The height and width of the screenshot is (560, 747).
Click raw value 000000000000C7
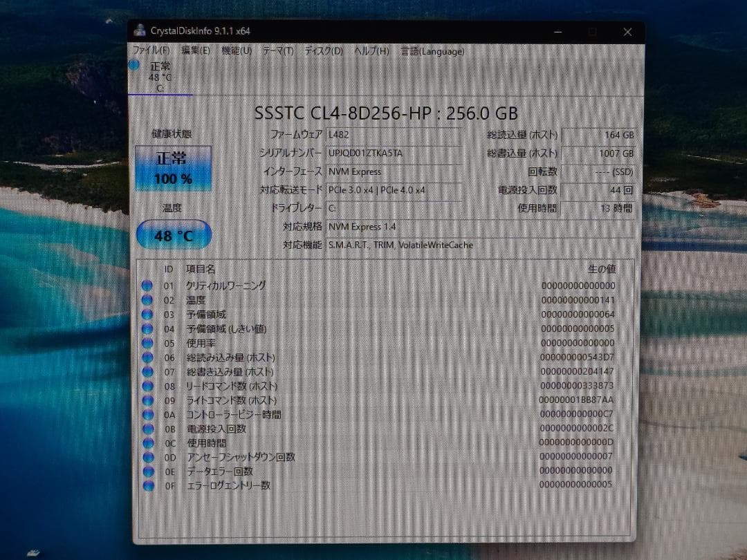coord(577,414)
